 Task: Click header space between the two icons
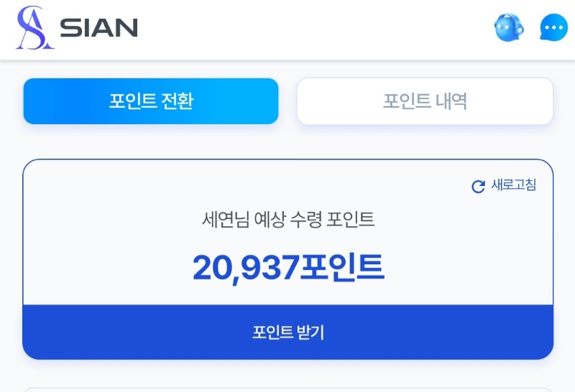click(531, 29)
